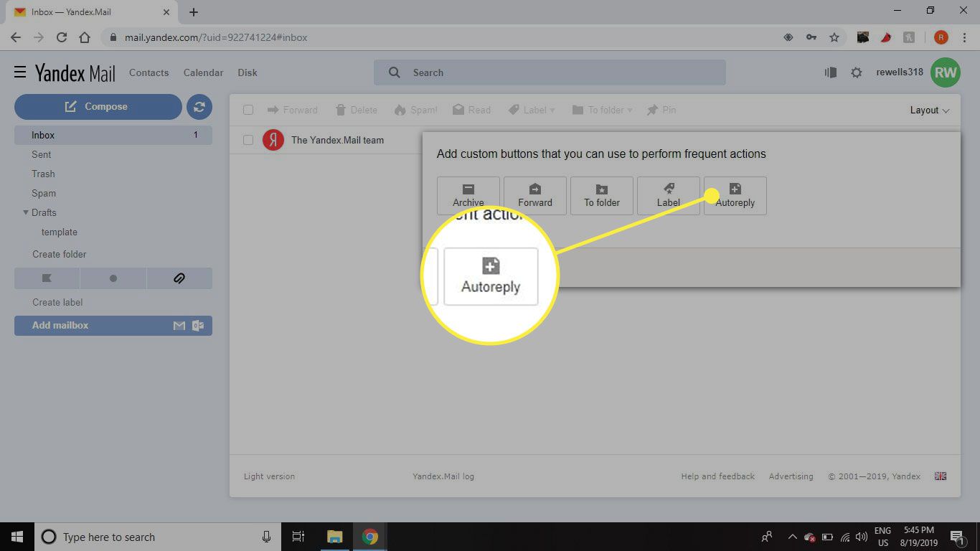Add an Outlook mailbox via its icon
Screen dimensions: 980x551
198,326
